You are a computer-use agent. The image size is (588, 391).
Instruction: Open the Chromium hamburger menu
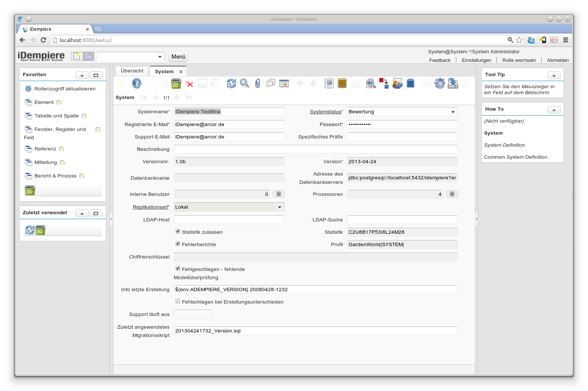coord(565,40)
